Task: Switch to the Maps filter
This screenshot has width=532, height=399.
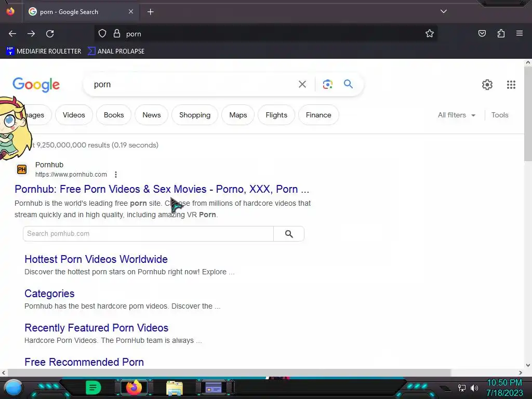Action: (x=238, y=115)
